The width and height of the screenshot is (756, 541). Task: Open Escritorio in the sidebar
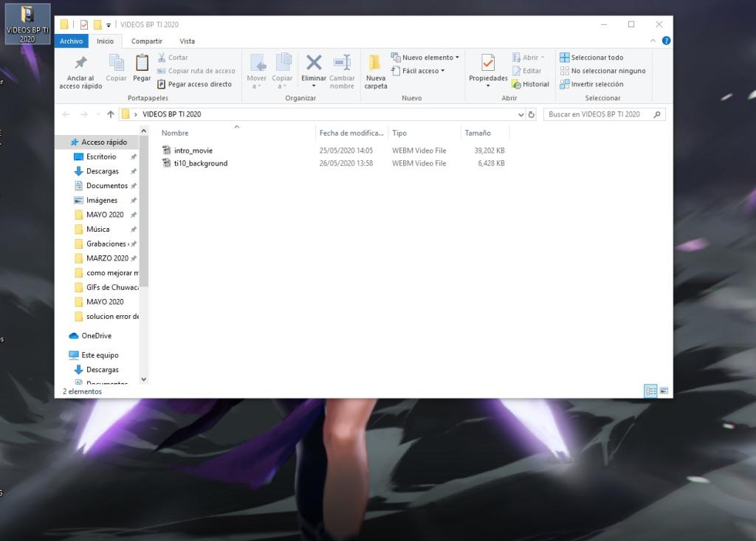coord(101,156)
